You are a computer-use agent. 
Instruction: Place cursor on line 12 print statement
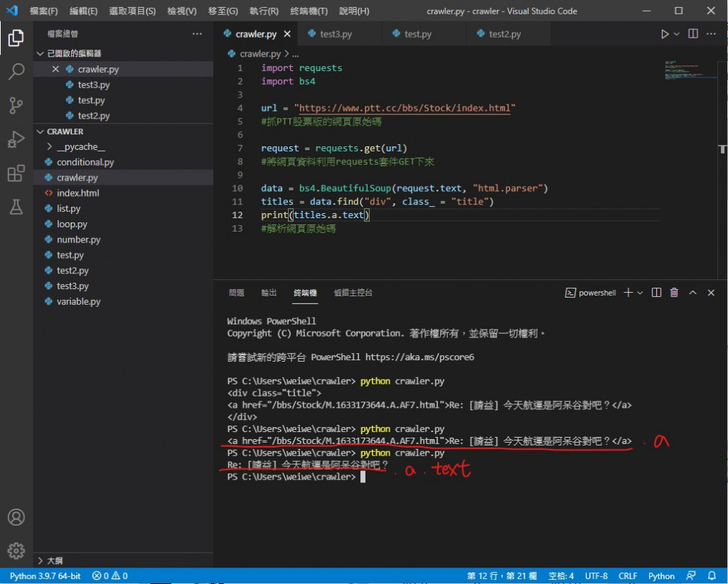pyautogui.click(x=315, y=215)
